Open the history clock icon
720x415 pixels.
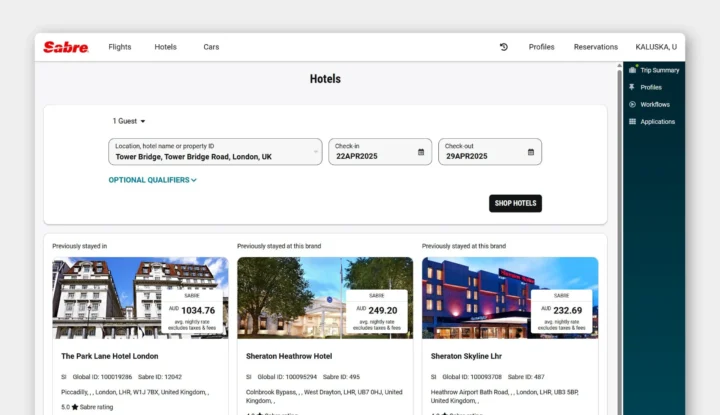click(504, 47)
